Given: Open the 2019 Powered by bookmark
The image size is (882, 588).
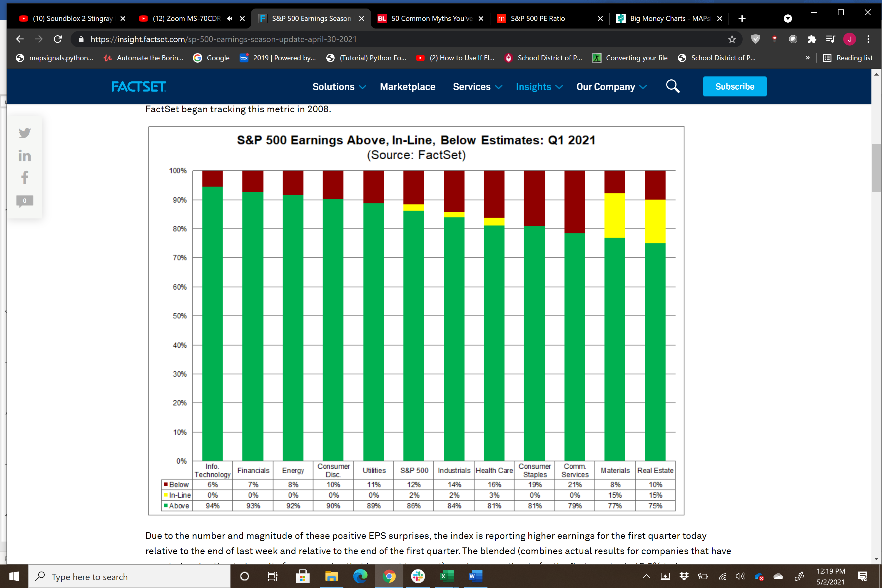Looking at the screenshot, I should coord(278,58).
